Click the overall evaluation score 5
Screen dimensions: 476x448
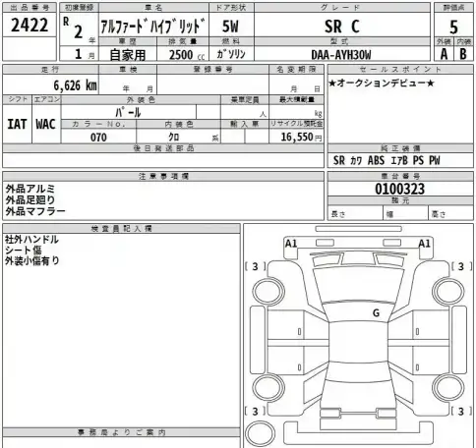pyautogui.click(x=453, y=28)
